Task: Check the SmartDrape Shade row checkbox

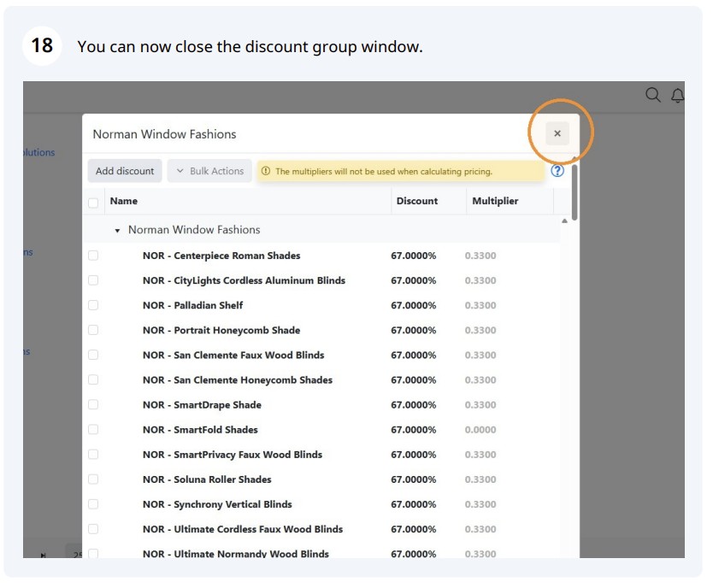Action: pos(93,404)
